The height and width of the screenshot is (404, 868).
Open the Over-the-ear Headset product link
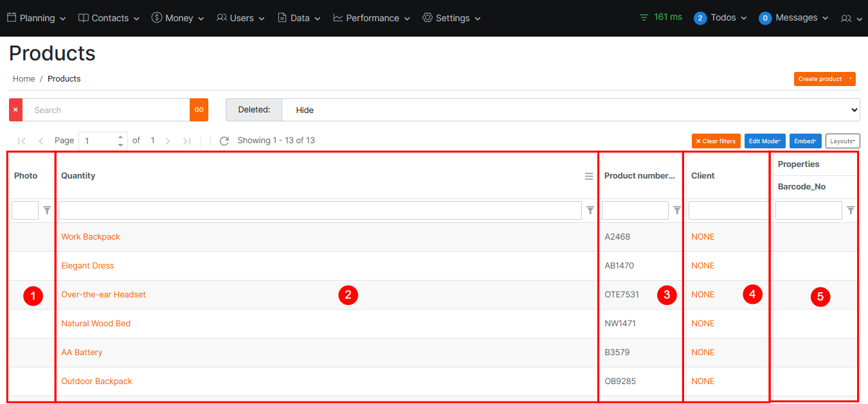coord(104,295)
